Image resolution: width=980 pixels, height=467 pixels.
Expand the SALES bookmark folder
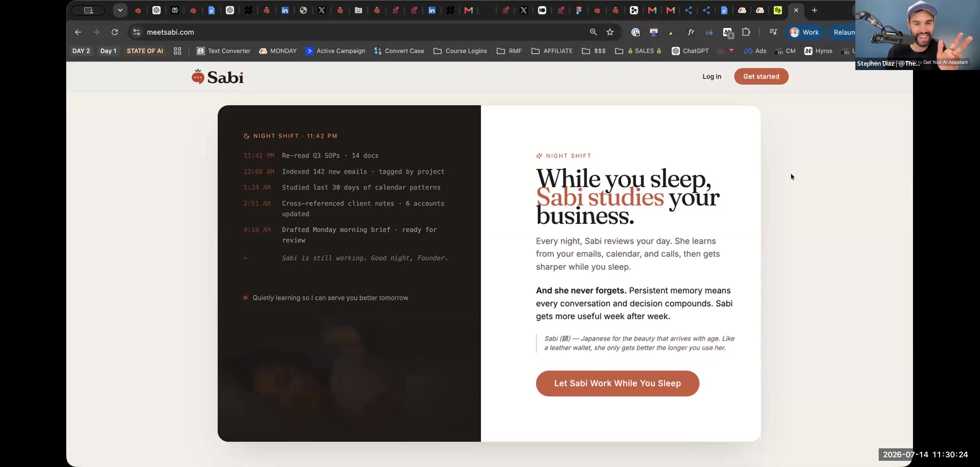[638, 51]
